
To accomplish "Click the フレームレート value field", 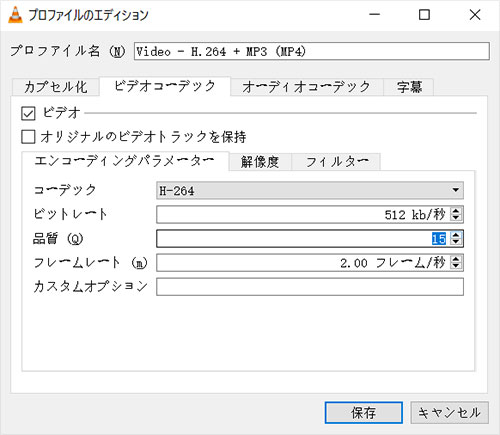I will click(303, 263).
